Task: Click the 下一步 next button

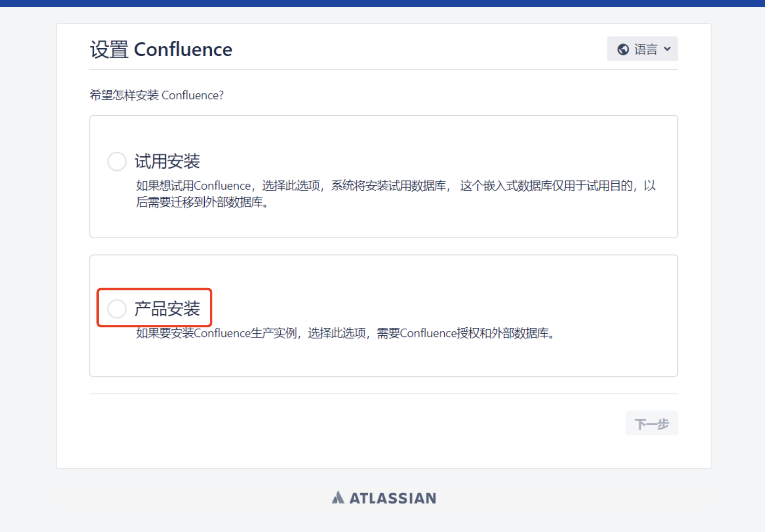Action: pos(652,423)
